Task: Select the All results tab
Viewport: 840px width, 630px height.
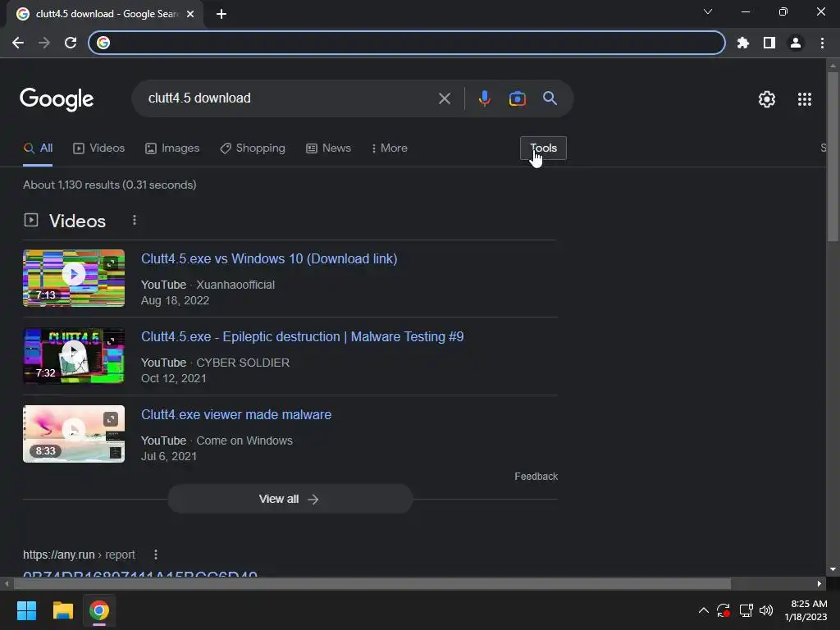Action: click(x=38, y=148)
